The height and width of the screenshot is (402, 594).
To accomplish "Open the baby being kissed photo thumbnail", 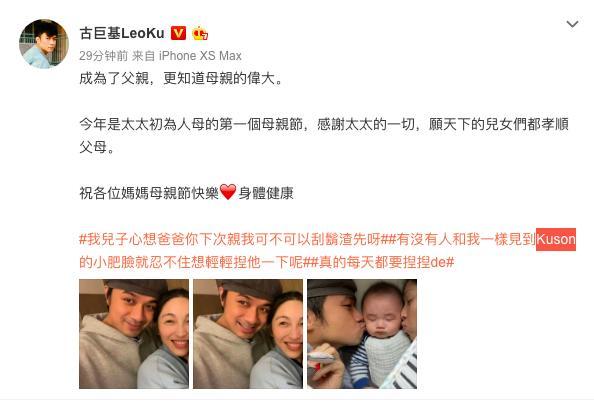I will click(x=362, y=334).
